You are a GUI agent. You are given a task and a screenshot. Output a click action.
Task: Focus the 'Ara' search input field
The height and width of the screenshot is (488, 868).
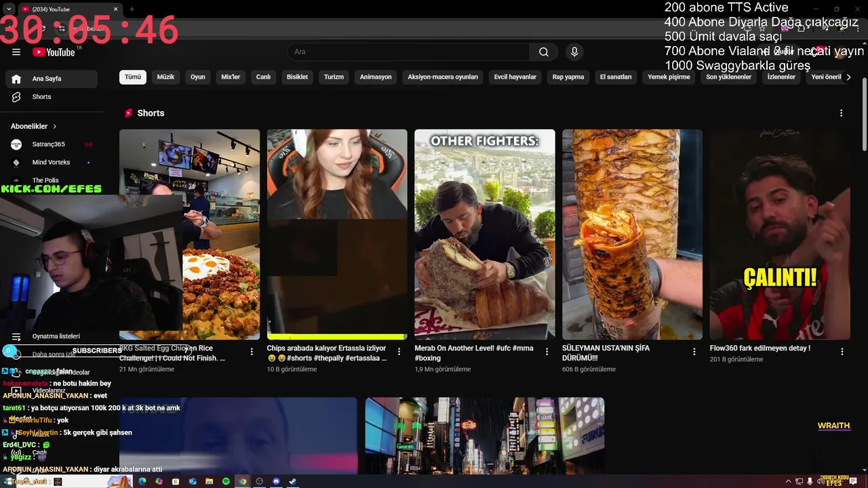(409, 52)
